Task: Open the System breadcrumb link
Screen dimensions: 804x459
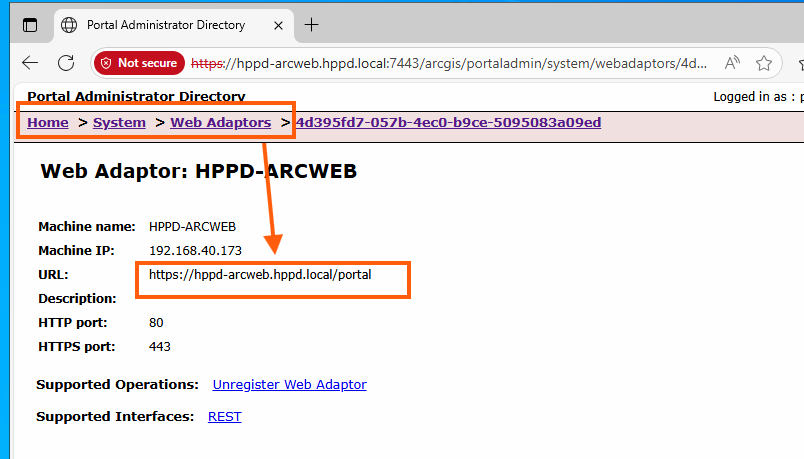Action: coord(119,123)
